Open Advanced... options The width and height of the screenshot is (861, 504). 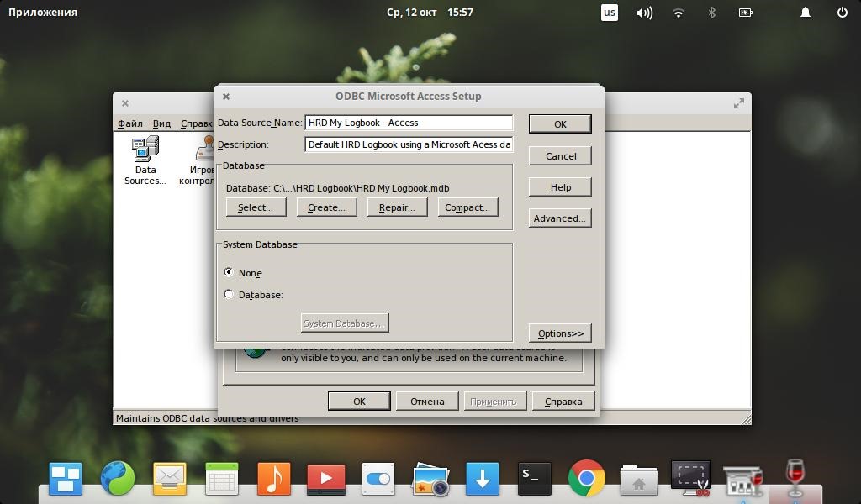560,218
